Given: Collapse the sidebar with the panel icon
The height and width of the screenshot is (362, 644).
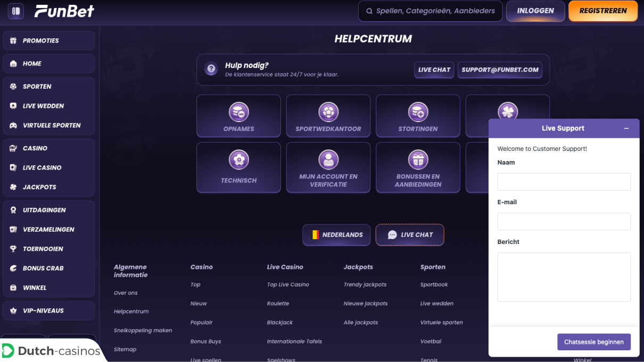Looking at the screenshot, I should (x=15, y=11).
